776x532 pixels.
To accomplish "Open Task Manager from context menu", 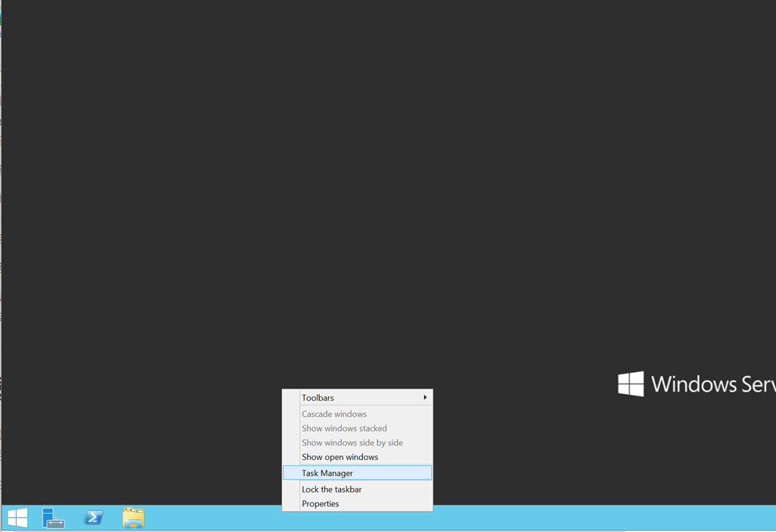I will [358, 473].
